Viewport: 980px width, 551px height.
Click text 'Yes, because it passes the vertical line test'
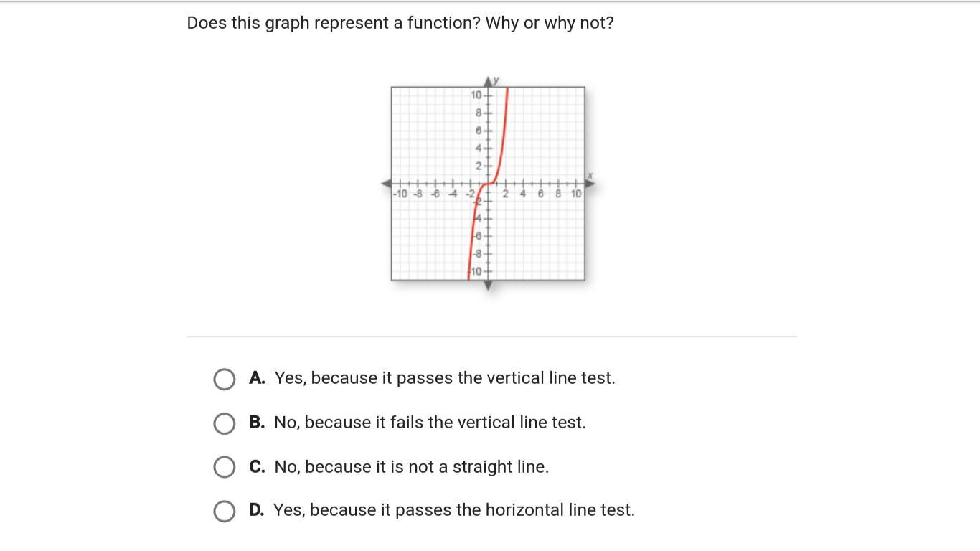[444, 378]
